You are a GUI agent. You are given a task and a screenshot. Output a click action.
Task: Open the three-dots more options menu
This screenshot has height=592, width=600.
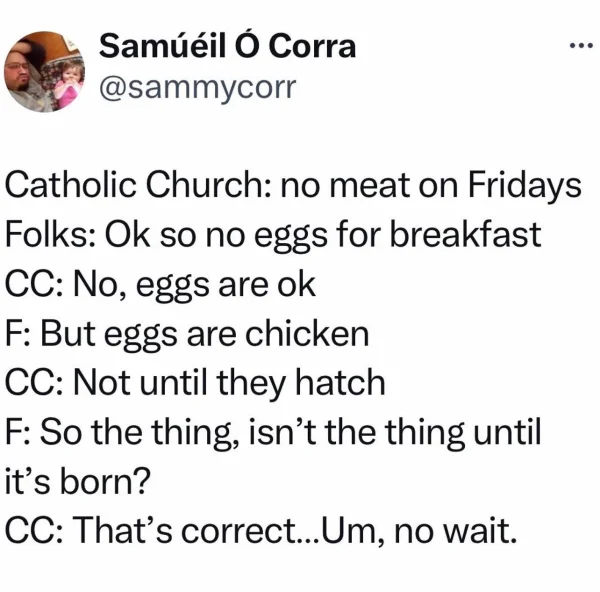pos(581,47)
